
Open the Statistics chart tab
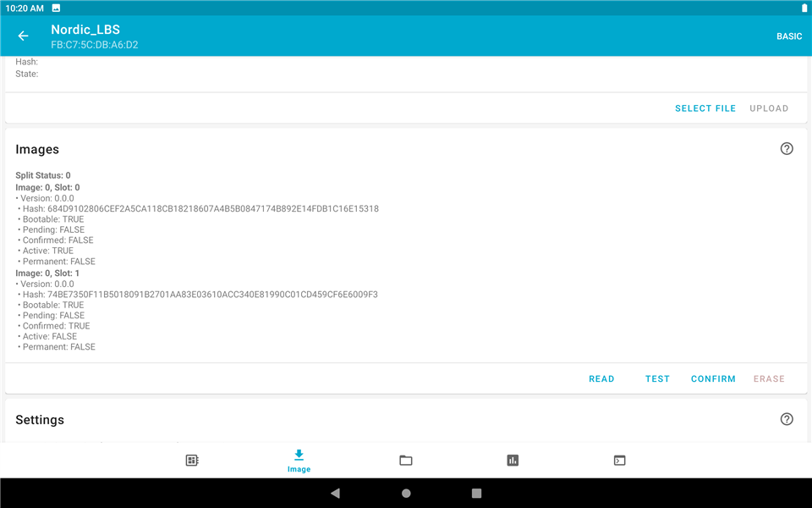point(513,460)
